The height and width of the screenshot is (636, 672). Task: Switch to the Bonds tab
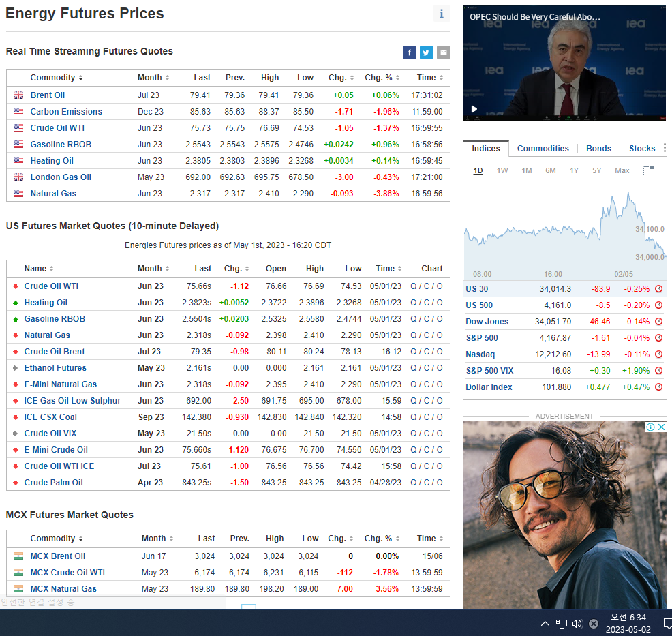pyautogui.click(x=598, y=149)
